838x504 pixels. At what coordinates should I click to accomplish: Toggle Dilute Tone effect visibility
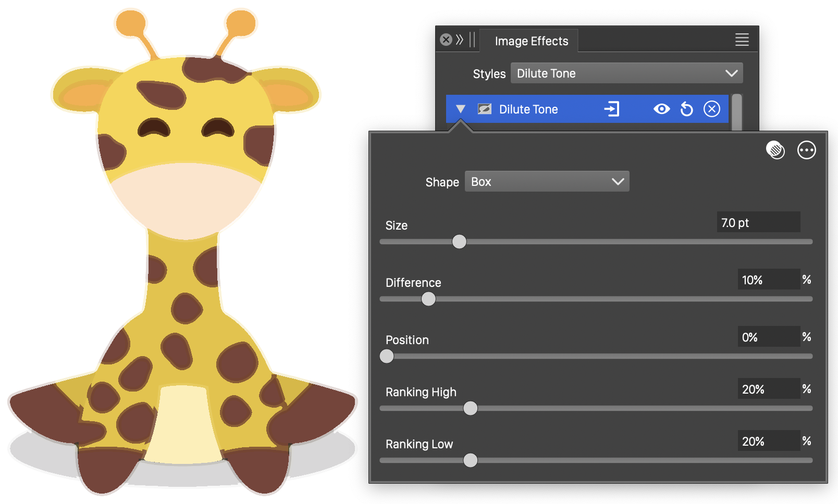(x=662, y=109)
